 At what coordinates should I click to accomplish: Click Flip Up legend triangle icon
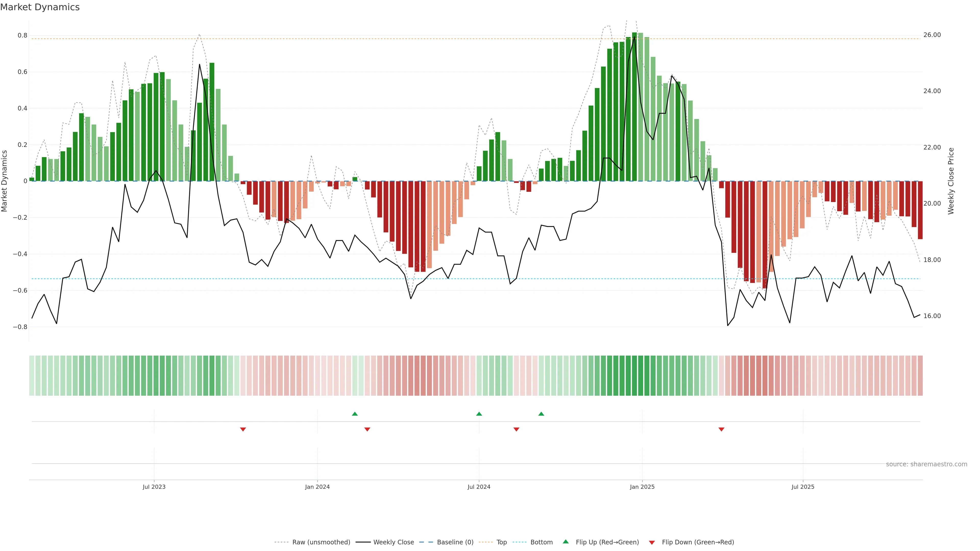566,542
